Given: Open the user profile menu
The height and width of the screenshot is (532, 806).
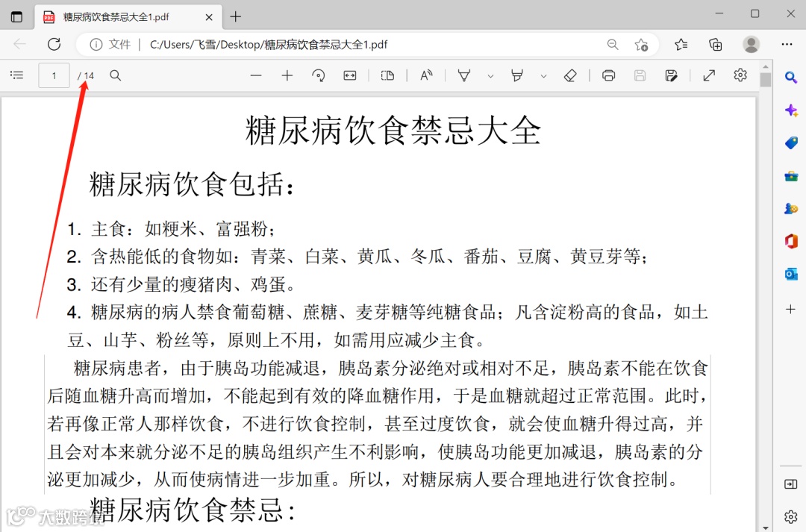Looking at the screenshot, I should coord(751,45).
